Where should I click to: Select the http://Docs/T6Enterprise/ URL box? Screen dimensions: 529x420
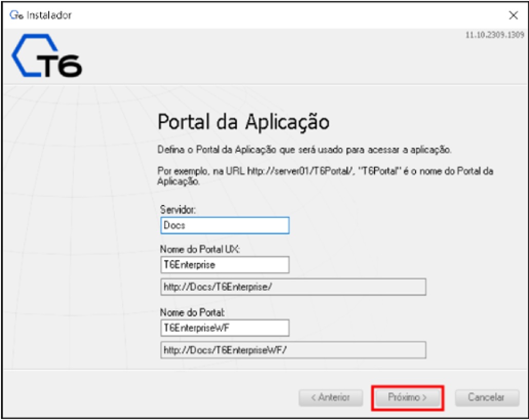tap(293, 287)
